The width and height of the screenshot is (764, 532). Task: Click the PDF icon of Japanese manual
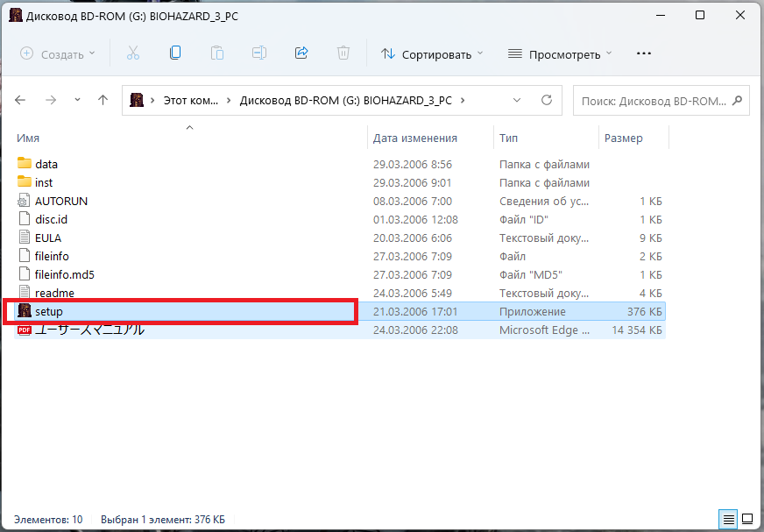coord(24,330)
